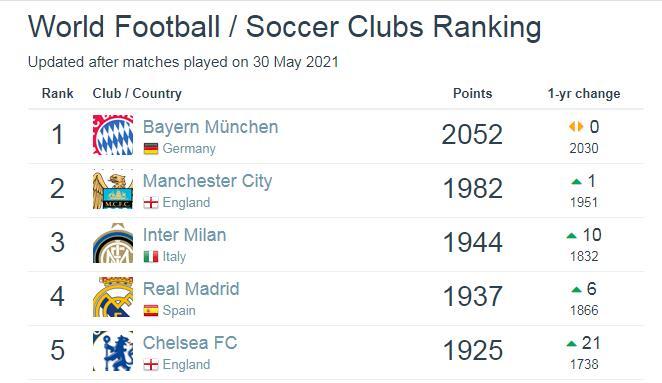This screenshot has height=383, width=662.
Task: Click the Italy flag icon
Action: point(151,257)
